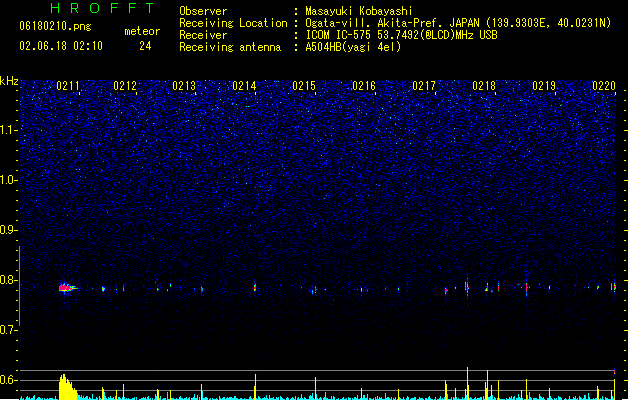
Task: Click the 'Observer' field label
Action: 203,11
